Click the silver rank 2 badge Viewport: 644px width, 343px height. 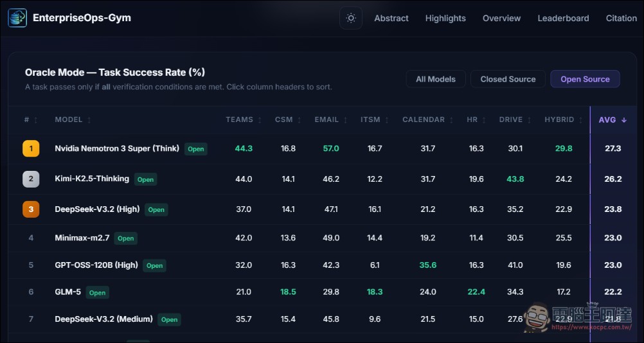click(x=31, y=179)
